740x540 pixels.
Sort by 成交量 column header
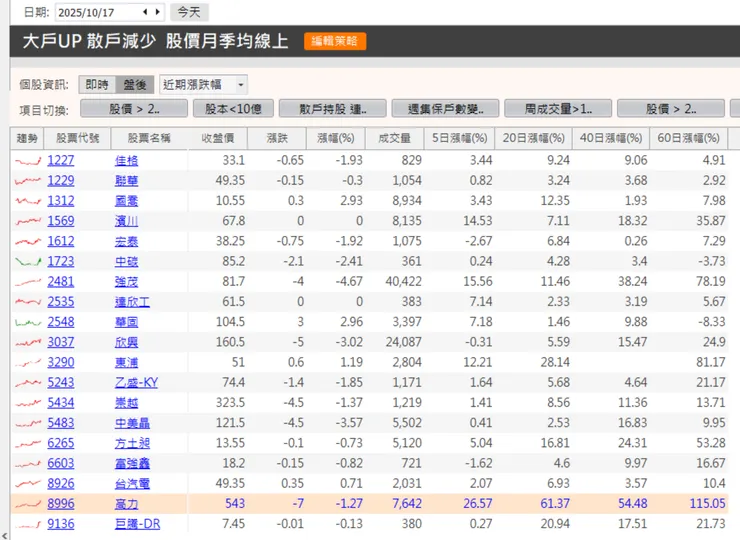[x=395, y=138]
